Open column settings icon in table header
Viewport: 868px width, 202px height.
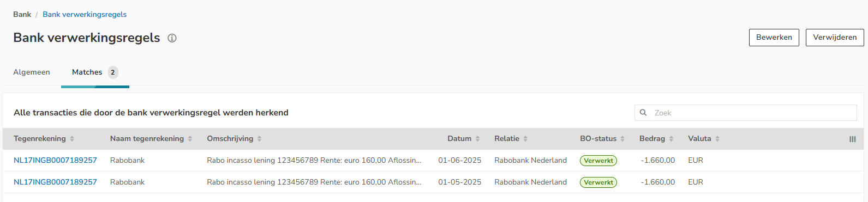pyautogui.click(x=852, y=139)
